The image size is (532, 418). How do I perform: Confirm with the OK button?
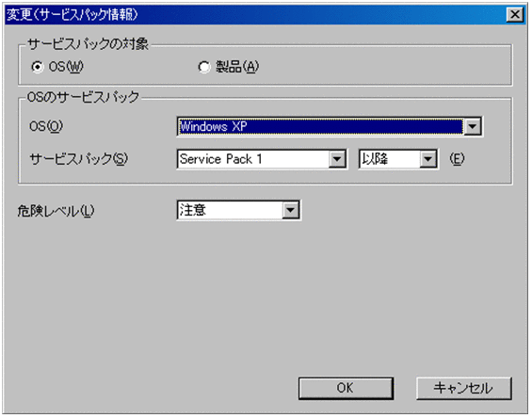[346, 388]
